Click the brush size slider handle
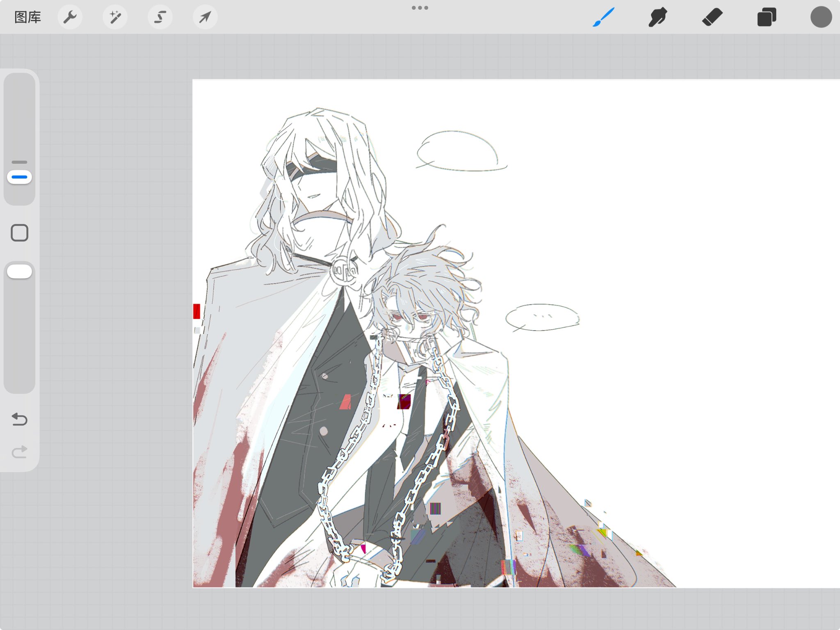 coord(19,177)
